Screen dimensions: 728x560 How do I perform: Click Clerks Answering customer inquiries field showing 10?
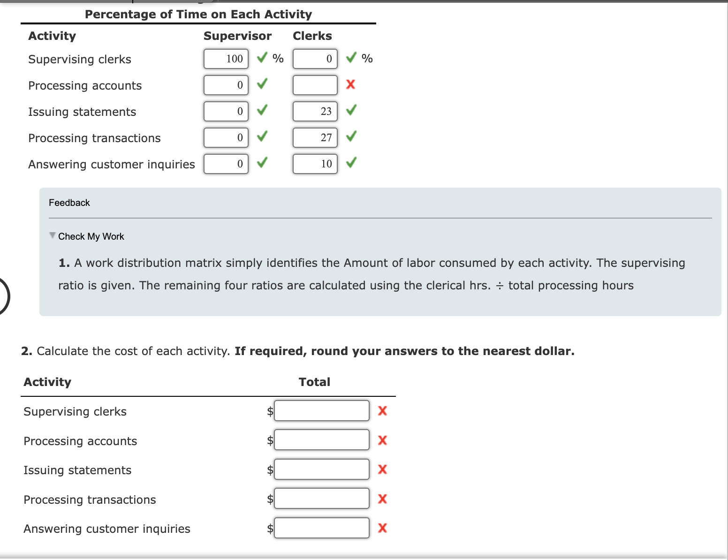click(315, 164)
